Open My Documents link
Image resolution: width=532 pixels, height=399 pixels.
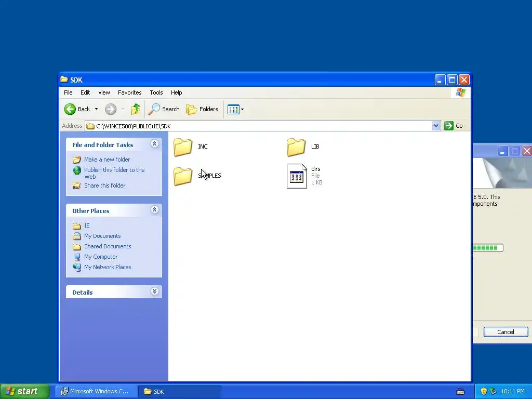coord(102,236)
